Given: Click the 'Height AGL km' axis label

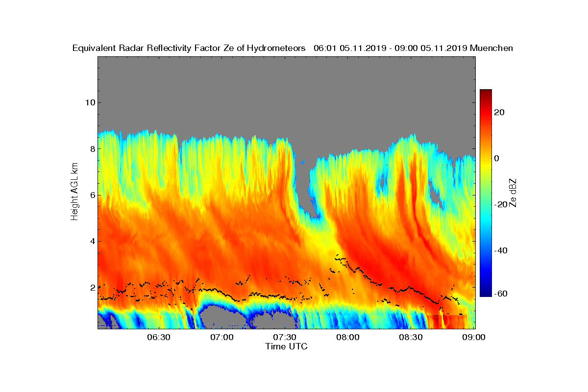Looking at the screenshot, I should click(x=74, y=193).
